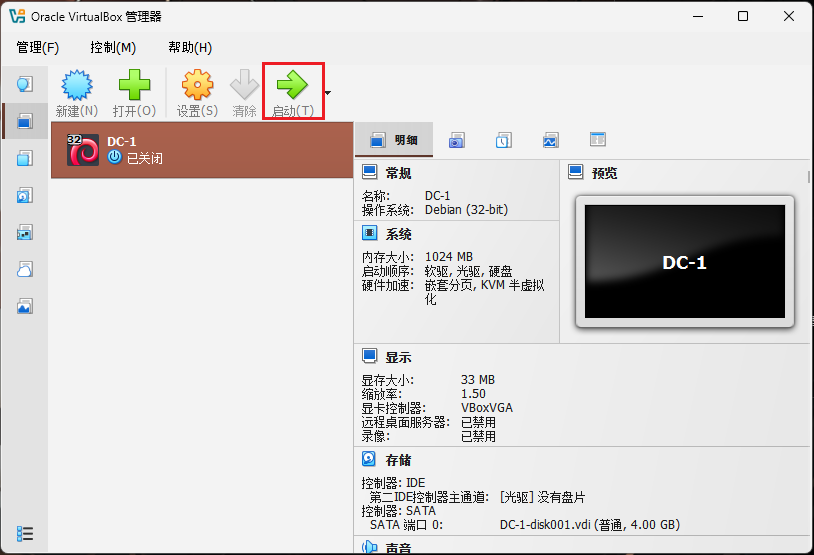Expand the dropdown arrow beside 启动(T)
The width and height of the screenshot is (814, 555).
(x=328, y=94)
